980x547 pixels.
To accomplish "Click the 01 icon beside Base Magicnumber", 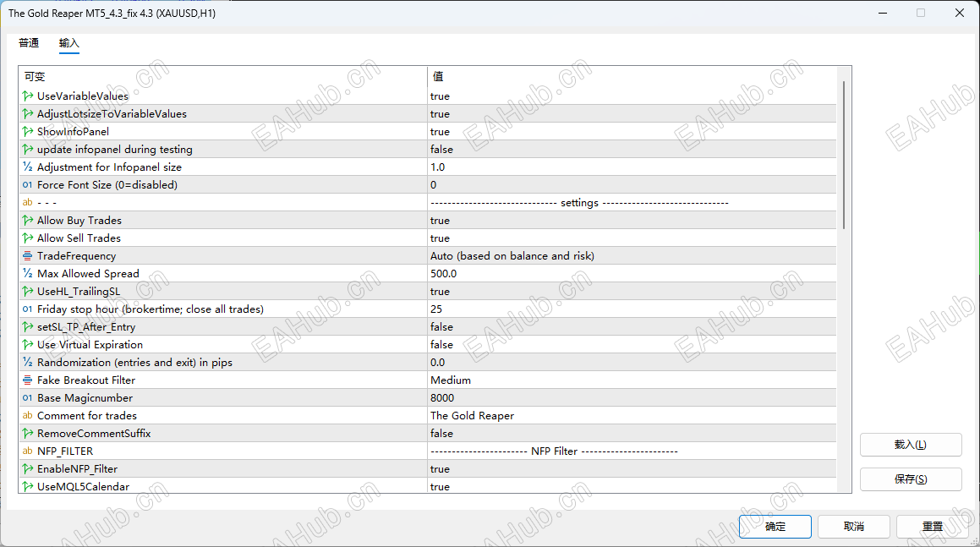I will click(28, 397).
